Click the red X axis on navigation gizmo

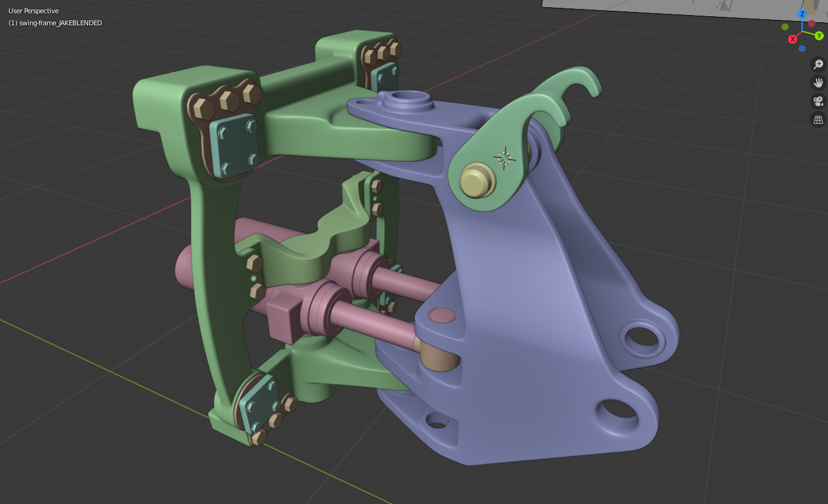[x=792, y=39]
